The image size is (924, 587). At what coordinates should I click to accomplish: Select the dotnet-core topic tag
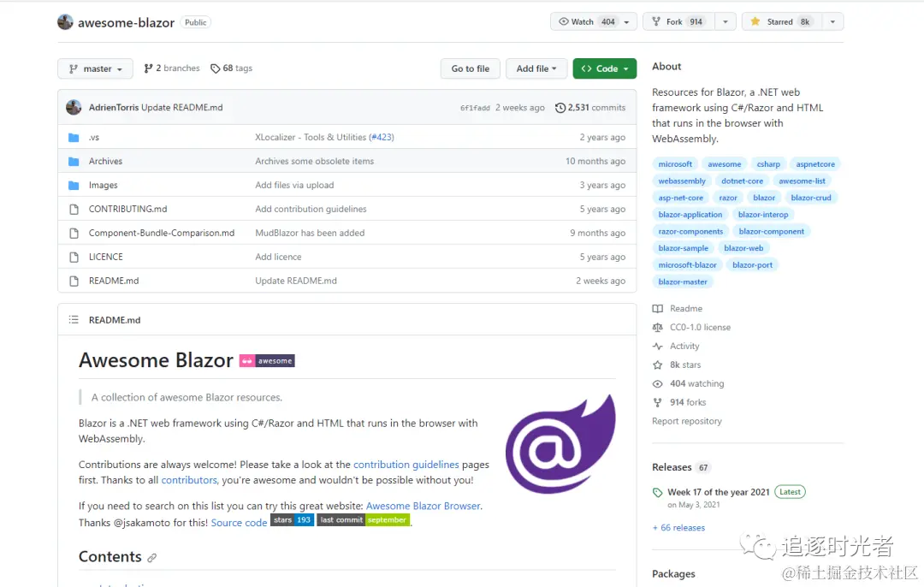coord(742,181)
